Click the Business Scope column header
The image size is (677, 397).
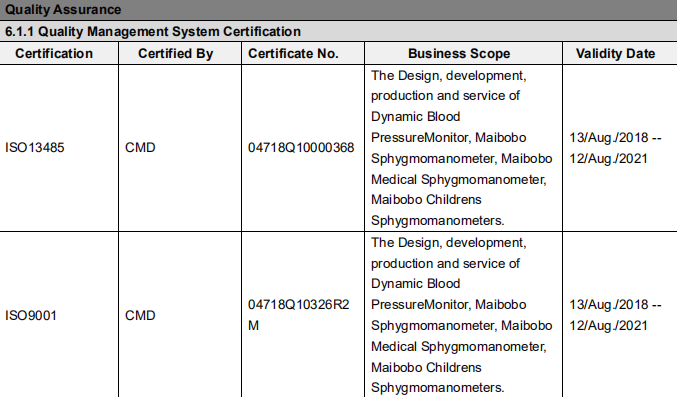point(459,54)
